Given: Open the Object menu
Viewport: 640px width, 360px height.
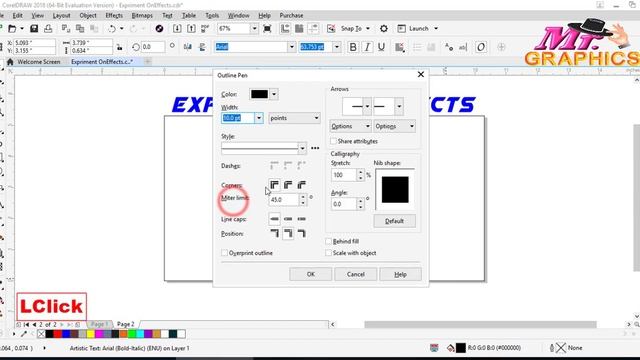Looking at the screenshot, I should tap(88, 16).
